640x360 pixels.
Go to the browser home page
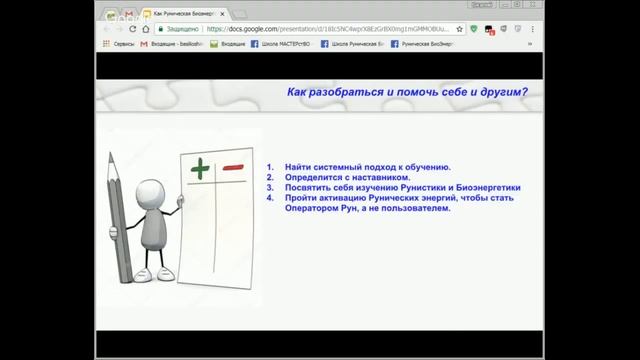(146, 29)
